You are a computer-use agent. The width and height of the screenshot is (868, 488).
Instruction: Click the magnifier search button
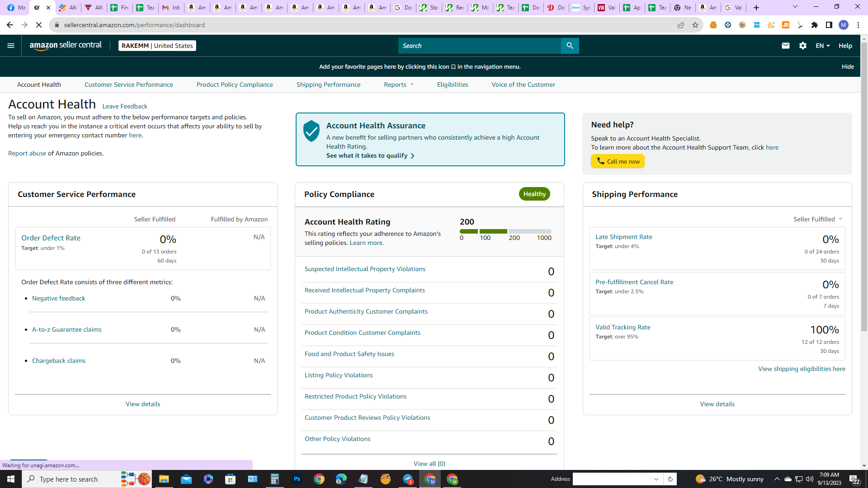pos(570,46)
